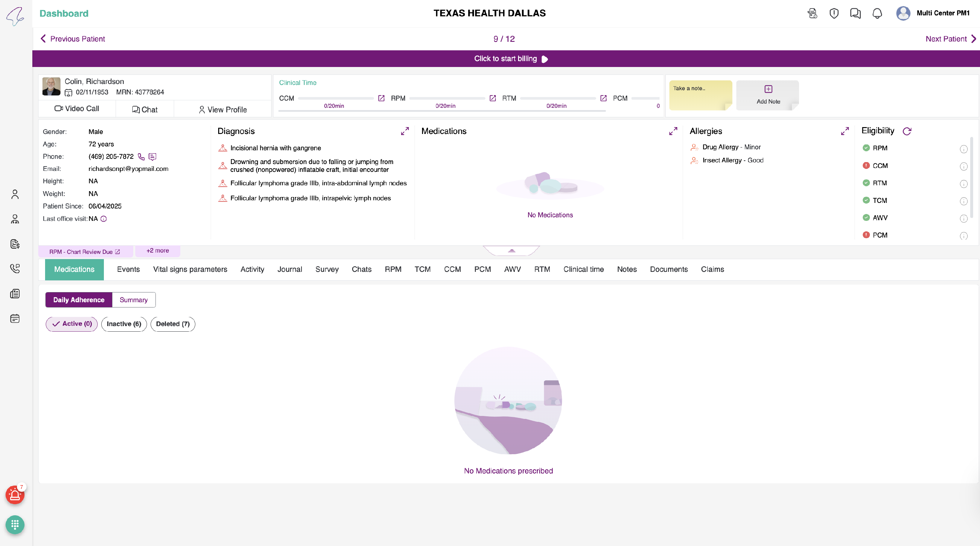Click the notifications bell icon
Viewport: 980px width, 546px height.
click(x=877, y=13)
